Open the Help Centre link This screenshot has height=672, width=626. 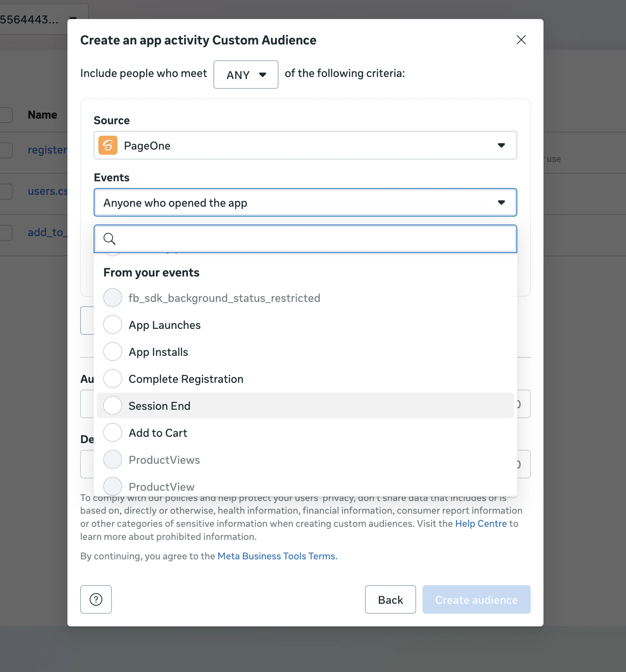(481, 524)
